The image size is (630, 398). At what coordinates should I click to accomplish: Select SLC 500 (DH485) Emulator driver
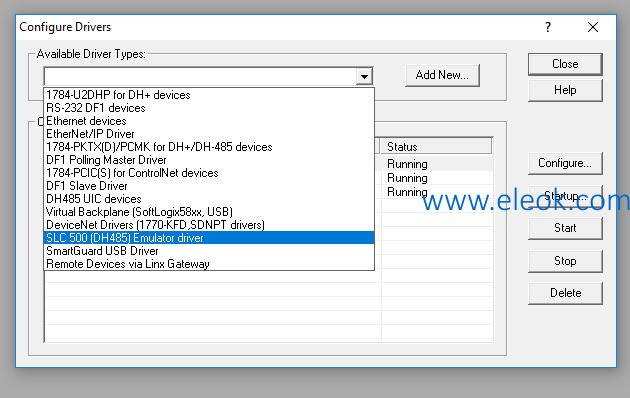click(x=209, y=238)
